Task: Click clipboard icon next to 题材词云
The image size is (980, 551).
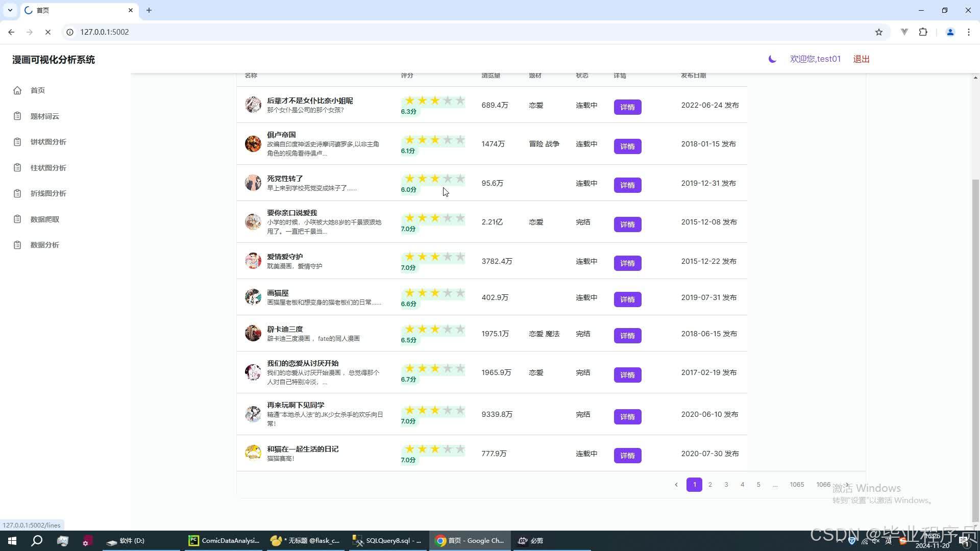Action: click(x=17, y=116)
